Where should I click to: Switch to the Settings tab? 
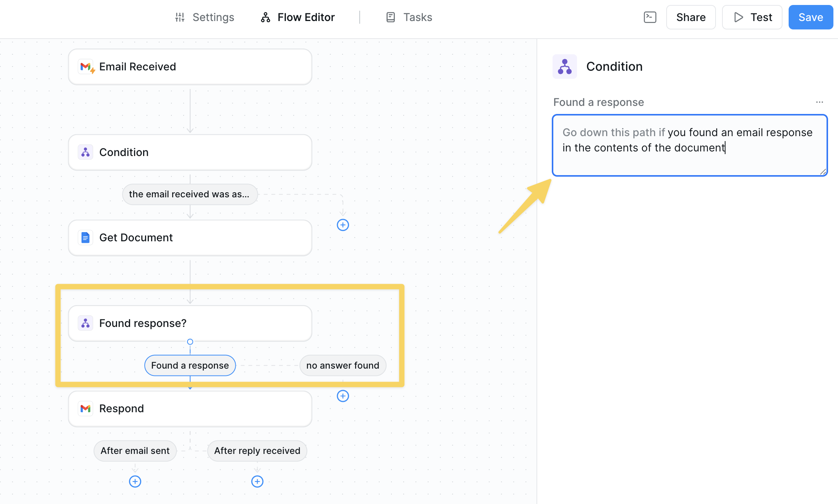(x=205, y=17)
